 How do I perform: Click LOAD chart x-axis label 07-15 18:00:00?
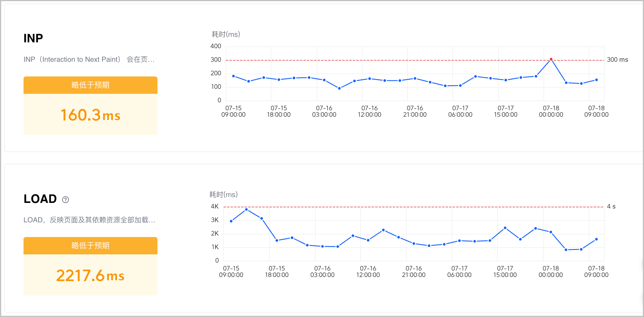(277, 272)
